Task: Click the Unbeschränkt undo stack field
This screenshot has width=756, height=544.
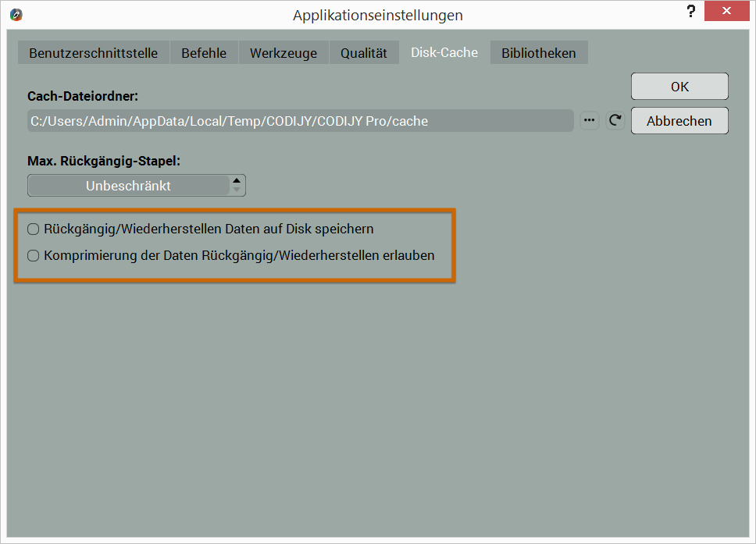Action: tap(129, 186)
